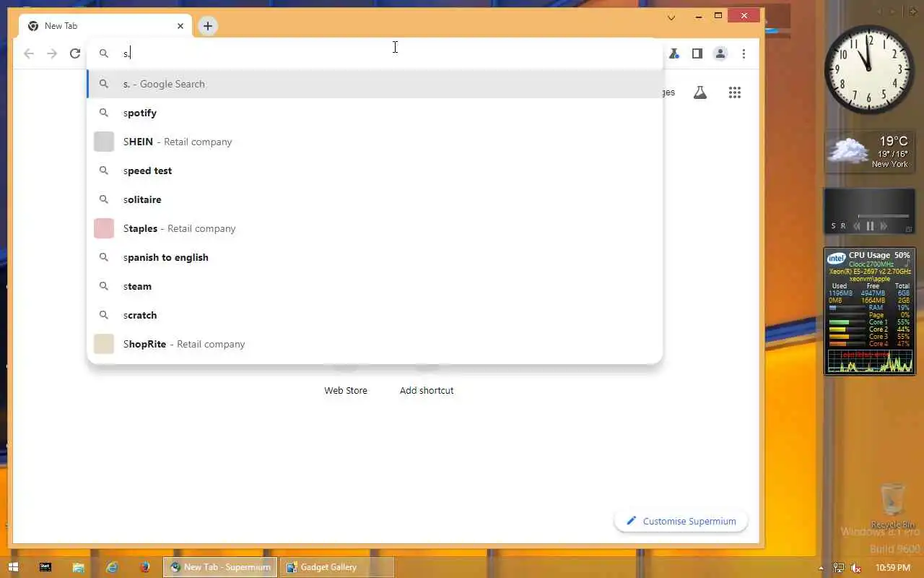Open the profile avatar menu
Viewport: 924px width, 578px height.
click(720, 53)
